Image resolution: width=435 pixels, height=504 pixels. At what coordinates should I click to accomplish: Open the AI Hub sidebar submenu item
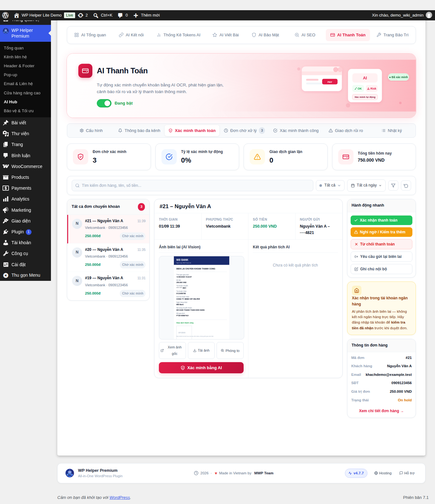11,102
